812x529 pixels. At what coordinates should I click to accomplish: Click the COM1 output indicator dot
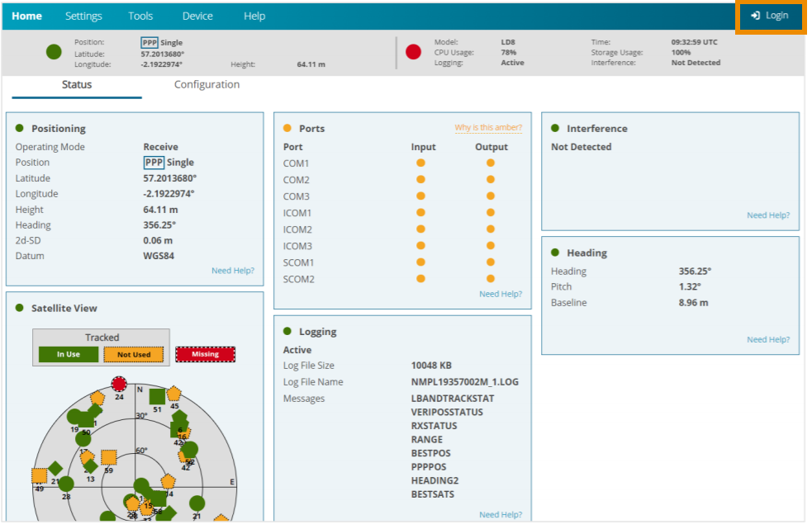491,163
